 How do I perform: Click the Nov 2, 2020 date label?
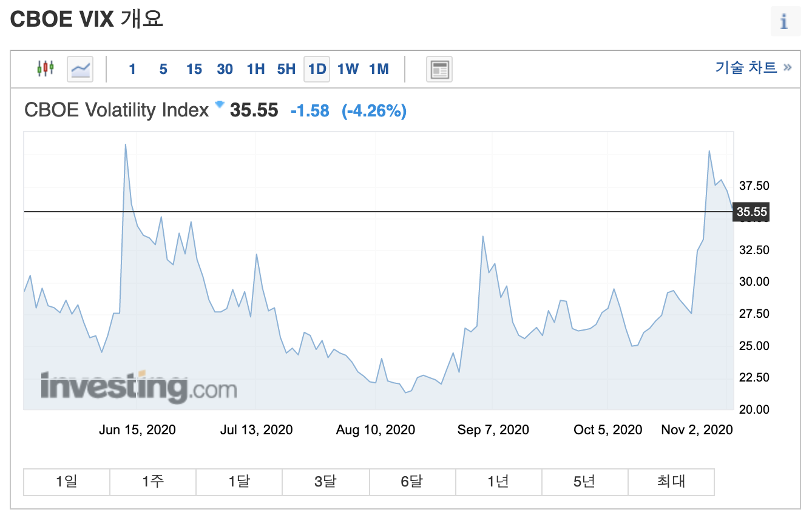697,430
